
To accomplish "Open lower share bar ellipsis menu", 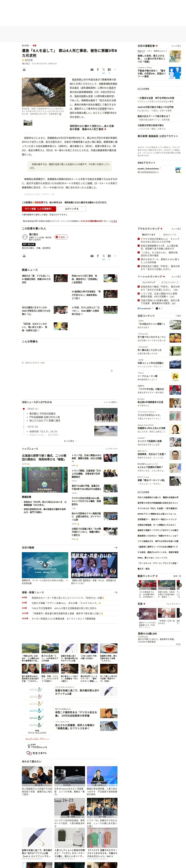I will pyautogui.click(x=115, y=256).
